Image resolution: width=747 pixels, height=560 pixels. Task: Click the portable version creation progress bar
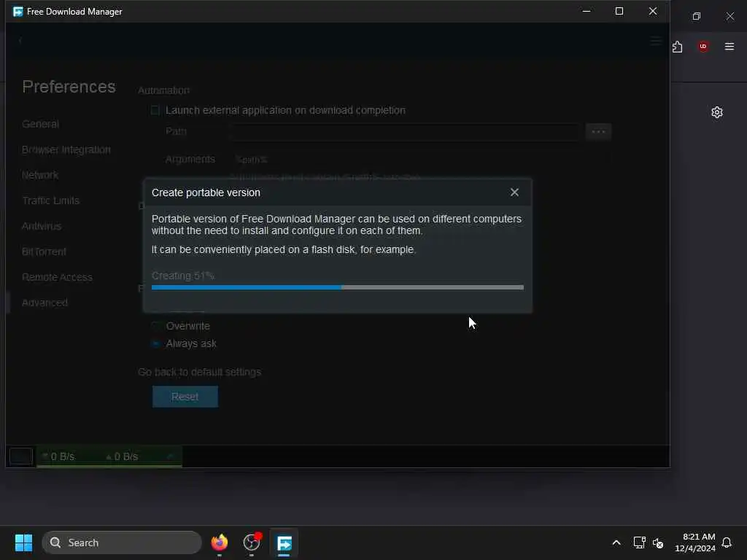point(337,287)
